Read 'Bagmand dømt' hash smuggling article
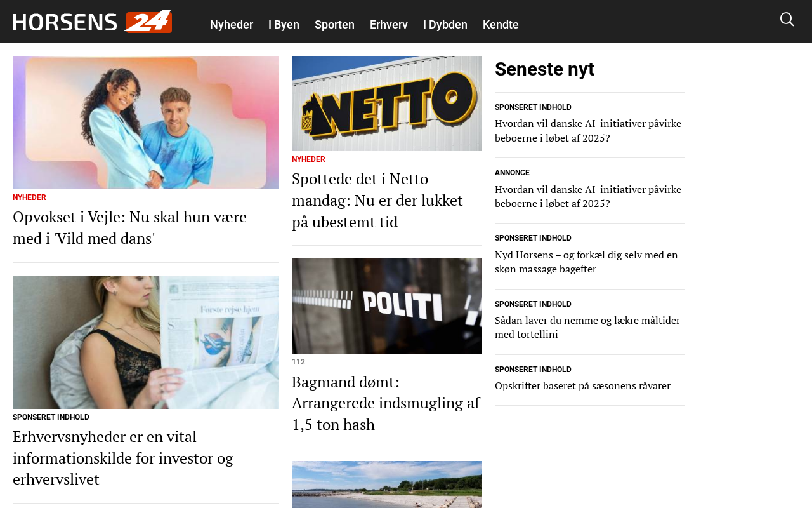 [x=386, y=403]
